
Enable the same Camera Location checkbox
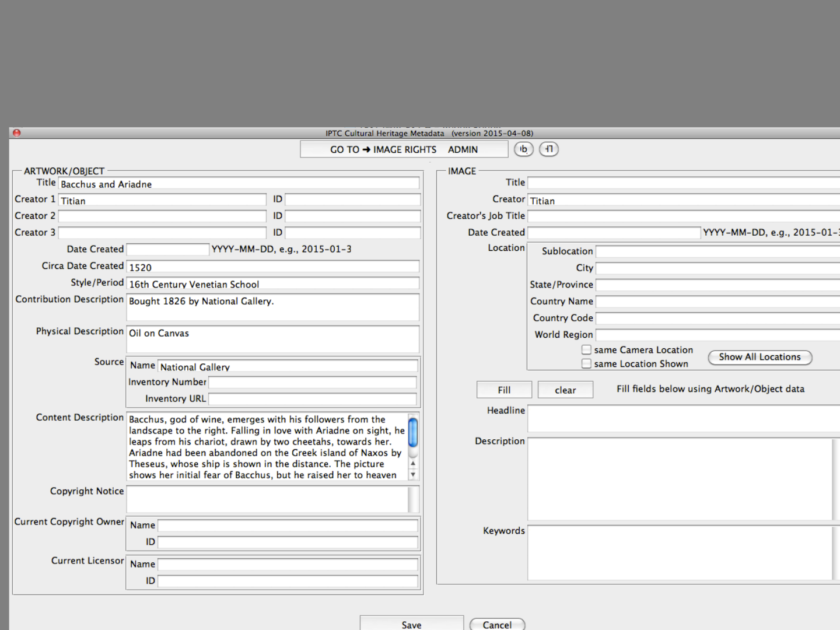coord(586,350)
